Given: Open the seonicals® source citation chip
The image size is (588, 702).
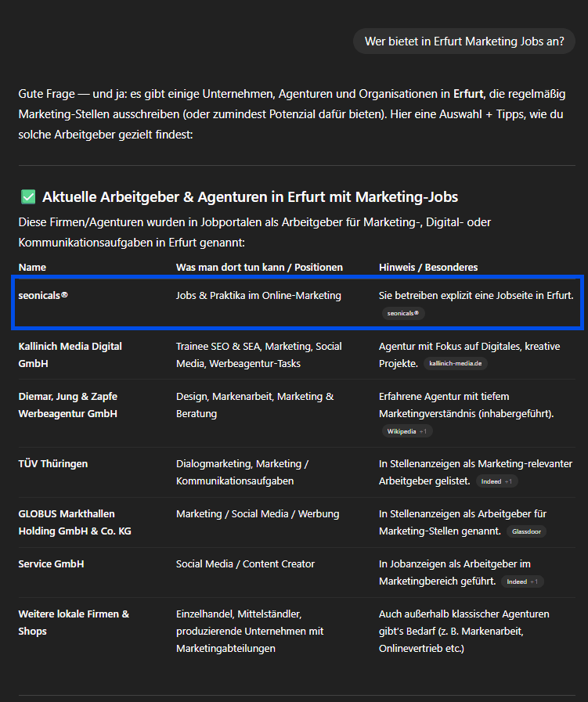Looking at the screenshot, I should (x=403, y=313).
